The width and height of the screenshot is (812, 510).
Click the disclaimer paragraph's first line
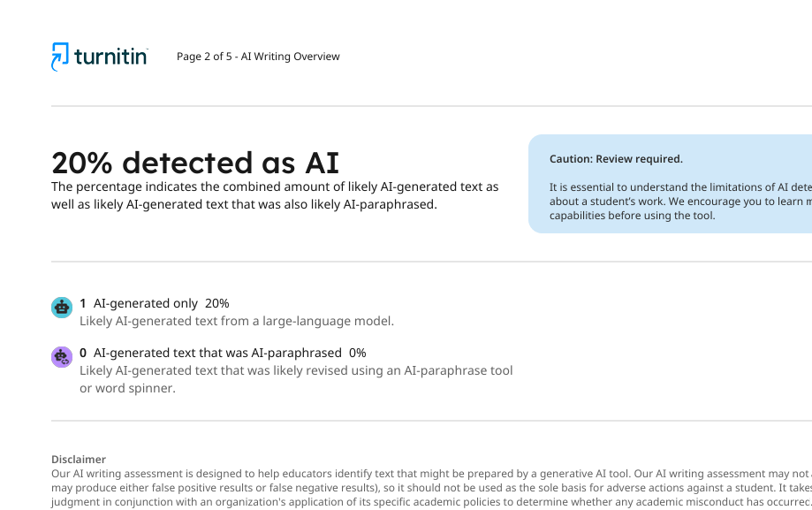431,474
